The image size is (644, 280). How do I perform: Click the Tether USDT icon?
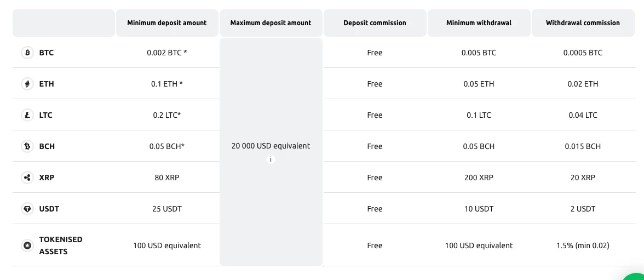(x=27, y=209)
